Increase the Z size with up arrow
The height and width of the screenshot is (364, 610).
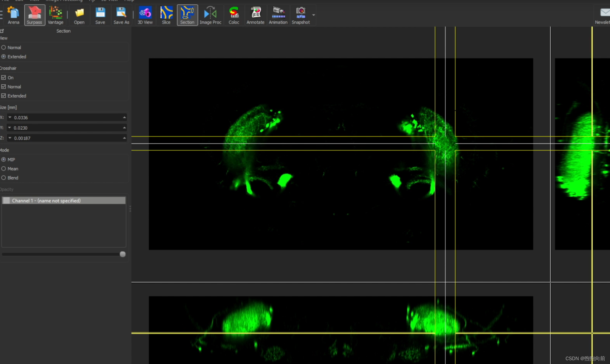(124, 138)
